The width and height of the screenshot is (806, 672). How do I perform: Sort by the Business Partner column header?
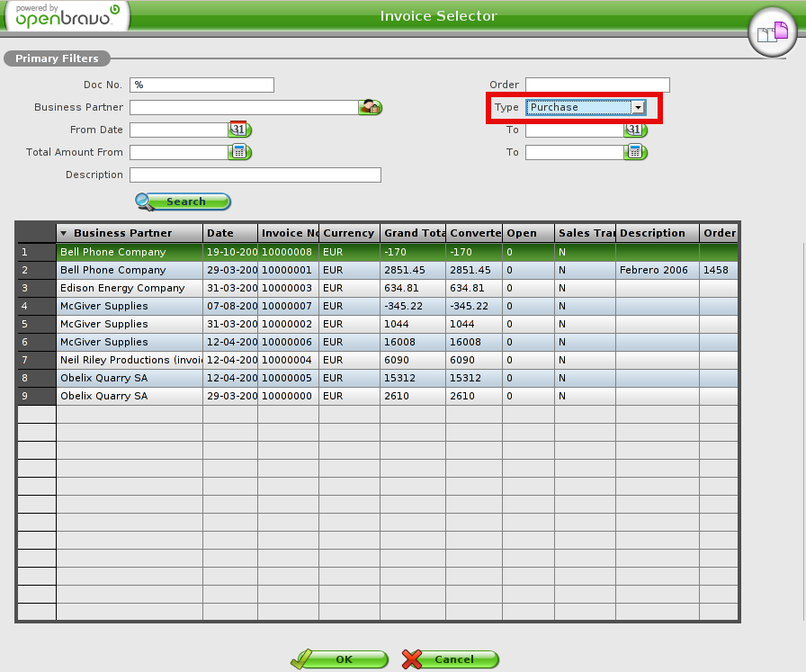coord(122,233)
